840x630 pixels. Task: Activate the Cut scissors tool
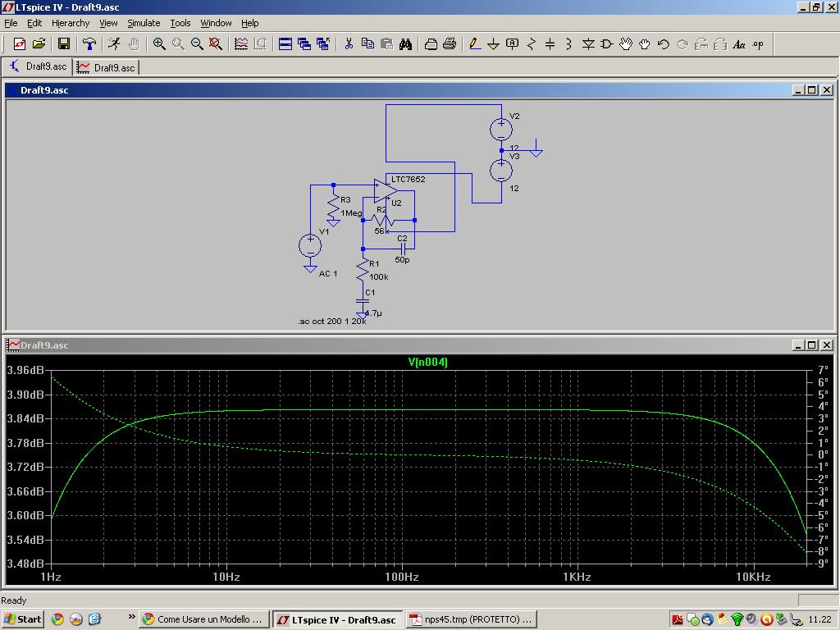coord(349,44)
